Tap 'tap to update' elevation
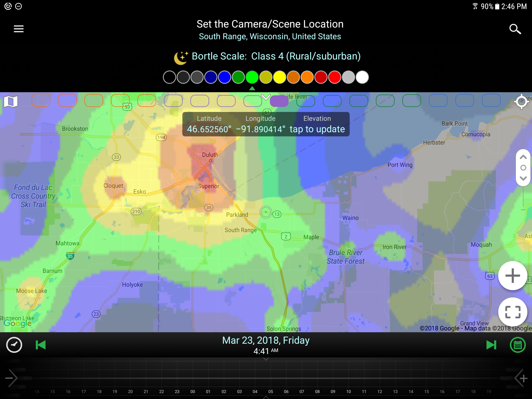532x399 pixels. tap(317, 129)
